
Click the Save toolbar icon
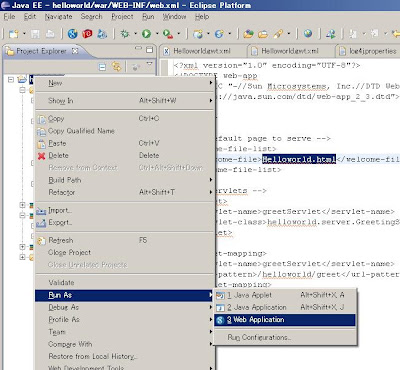tap(35, 34)
